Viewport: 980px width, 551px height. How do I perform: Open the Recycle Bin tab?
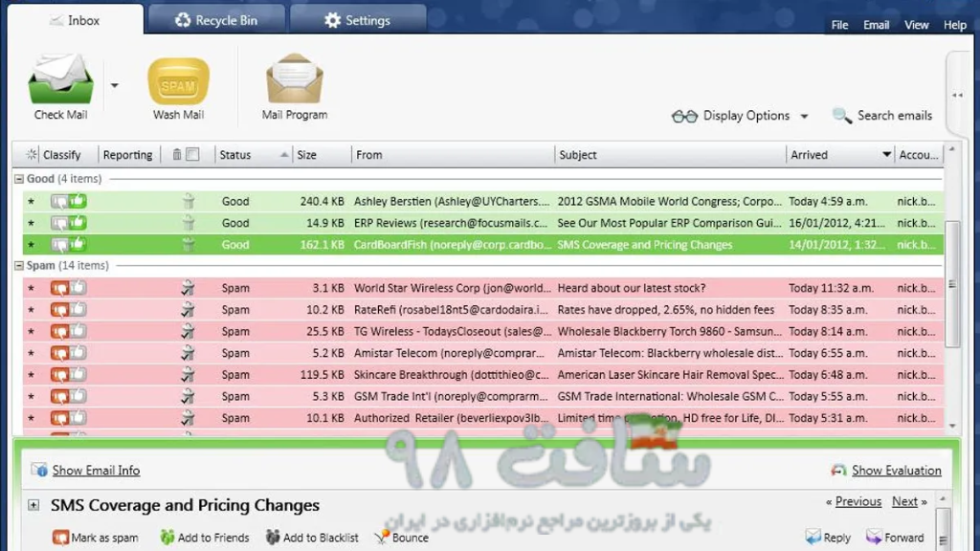(216, 21)
